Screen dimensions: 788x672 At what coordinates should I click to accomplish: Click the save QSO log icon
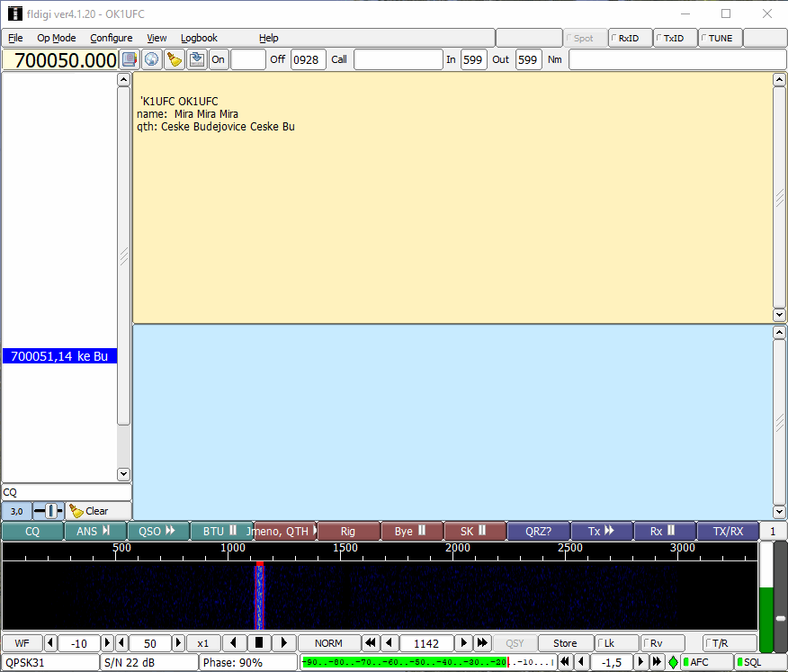point(196,59)
